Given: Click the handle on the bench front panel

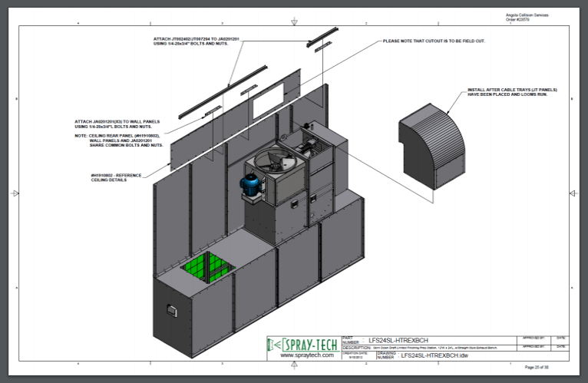Looking at the screenshot, I should click(x=173, y=310).
